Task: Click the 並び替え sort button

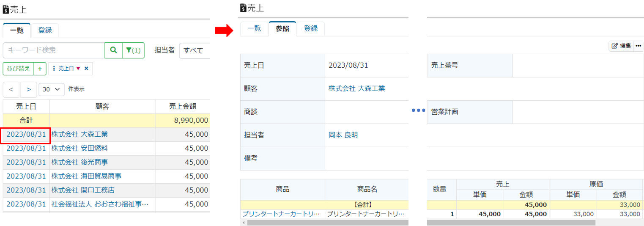Action: [x=19, y=68]
